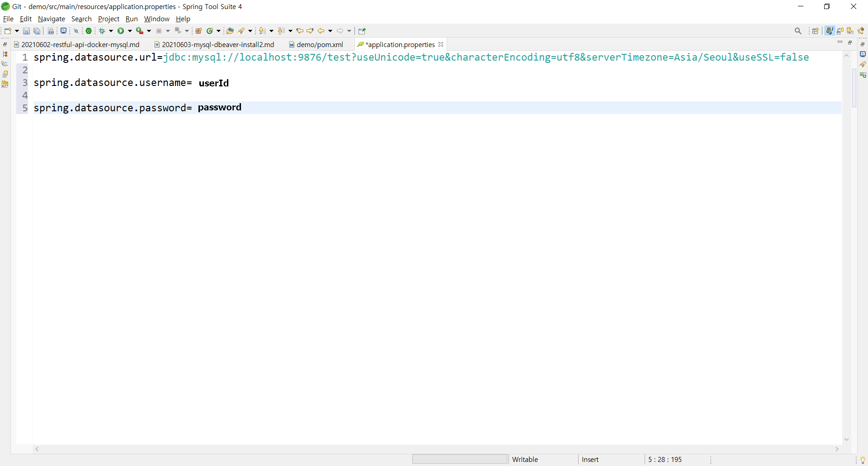Run the application with green play icon
The width and height of the screenshot is (868, 466).
click(121, 31)
